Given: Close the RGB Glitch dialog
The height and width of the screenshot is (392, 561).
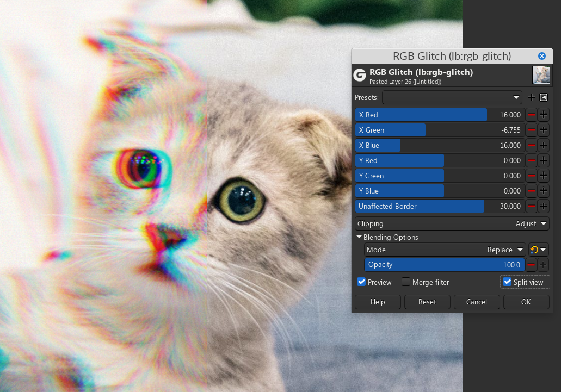Looking at the screenshot, I should [x=541, y=56].
